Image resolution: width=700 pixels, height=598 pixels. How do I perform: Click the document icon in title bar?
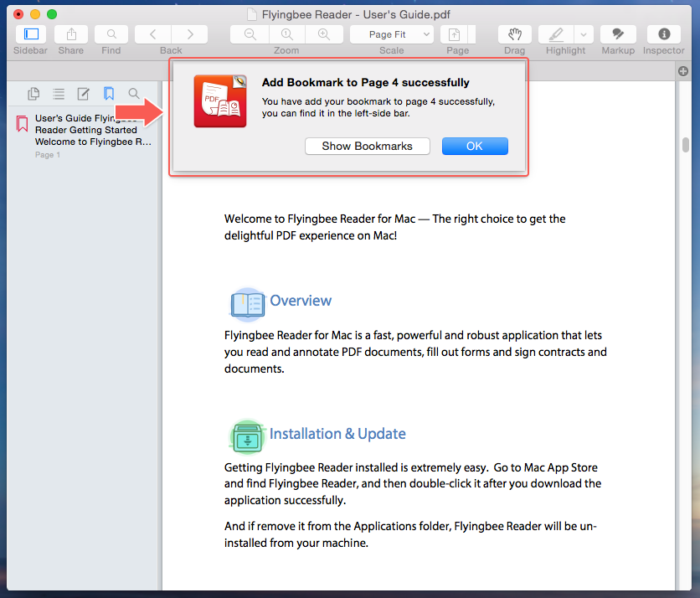(x=252, y=15)
